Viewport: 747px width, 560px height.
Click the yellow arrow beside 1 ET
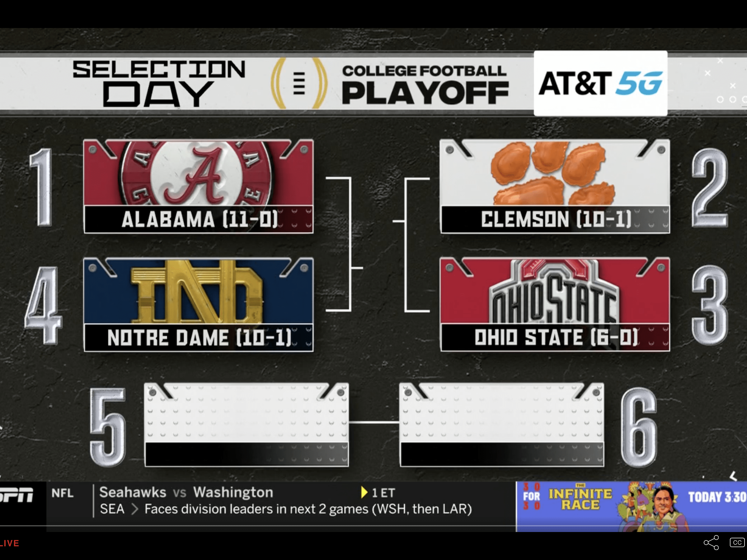[364, 492]
